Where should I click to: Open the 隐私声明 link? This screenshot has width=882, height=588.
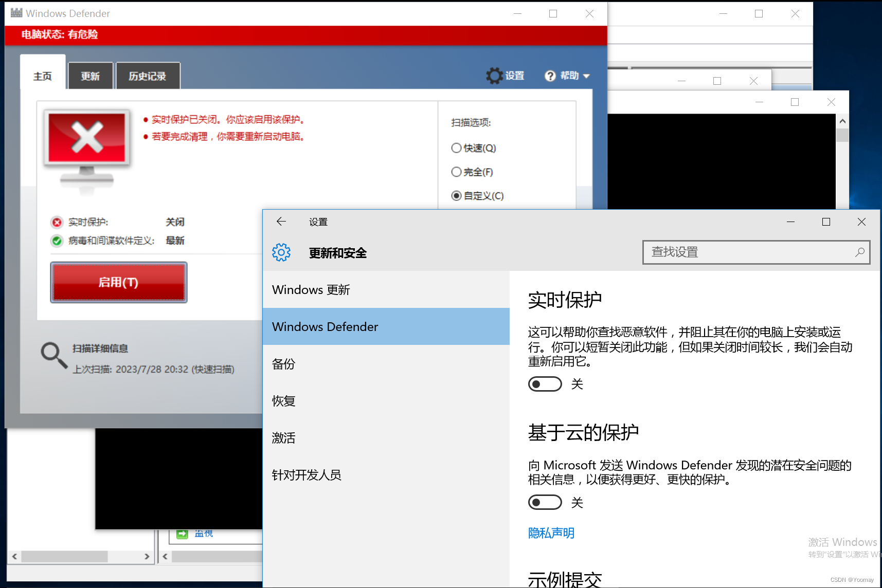point(551,533)
